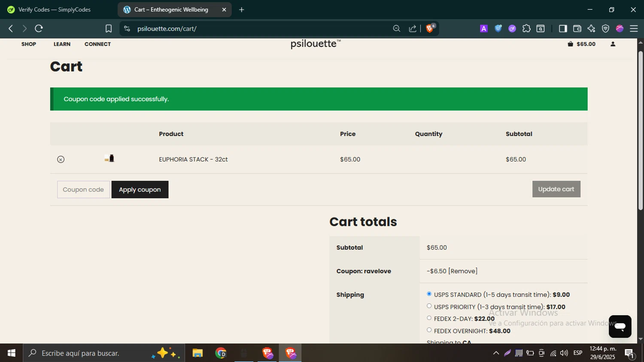Open Chrome from the taskbar
Viewport: 644px width, 362px height.
pyautogui.click(x=221, y=353)
